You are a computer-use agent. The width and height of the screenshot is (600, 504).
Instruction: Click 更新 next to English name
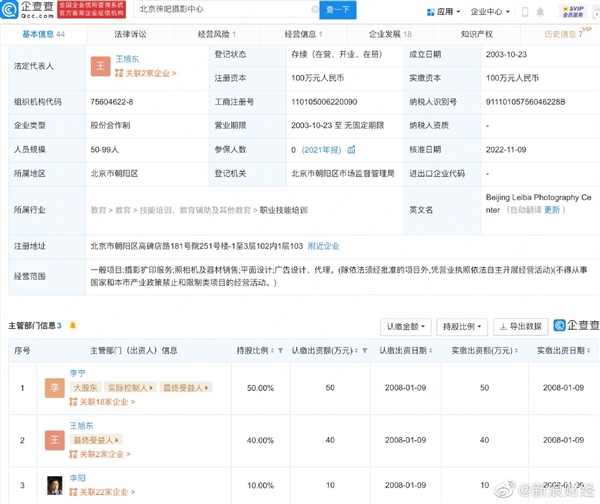[552, 210]
